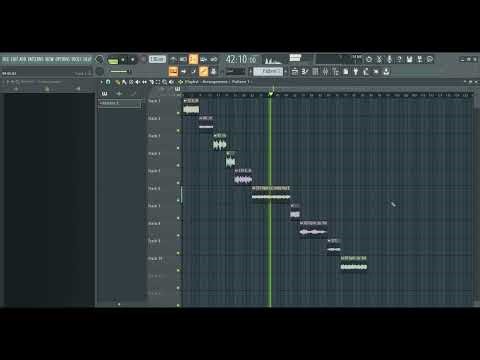Open the PATTERNS menu

[x=35, y=59]
